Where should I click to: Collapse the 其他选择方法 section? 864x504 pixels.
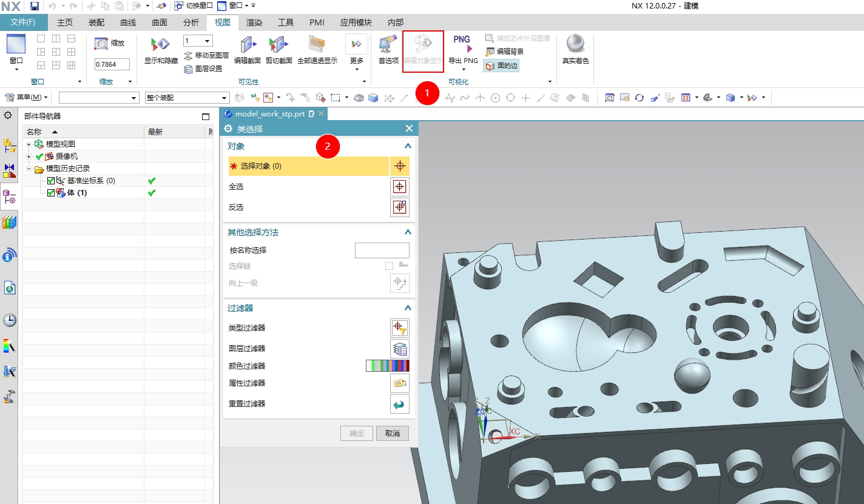pyautogui.click(x=408, y=232)
